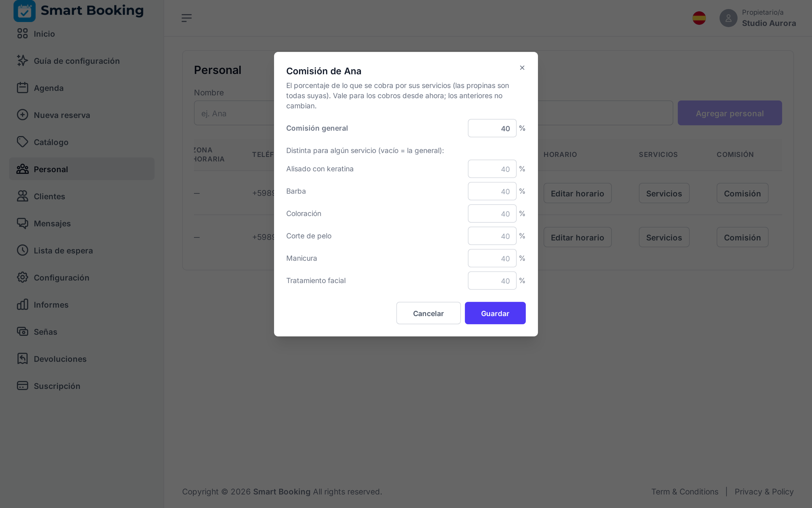Click the user avatar icon
812x508 pixels.
coord(729,18)
